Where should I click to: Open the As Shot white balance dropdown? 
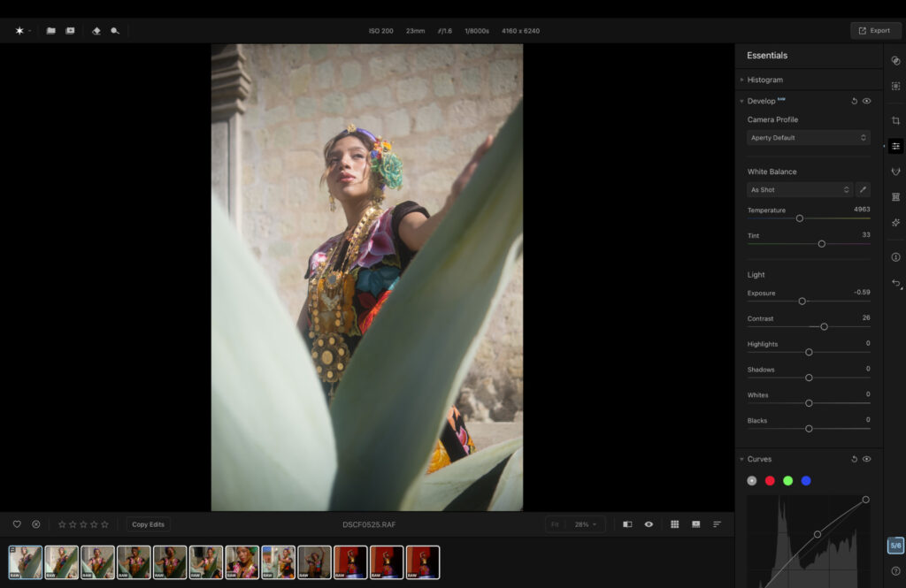pyautogui.click(x=799, y=190)
